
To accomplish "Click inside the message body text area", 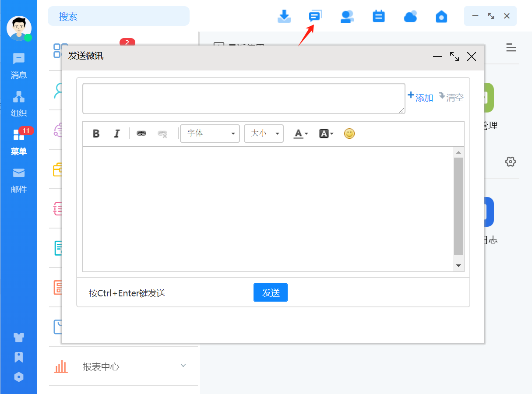I will (267, 208).
